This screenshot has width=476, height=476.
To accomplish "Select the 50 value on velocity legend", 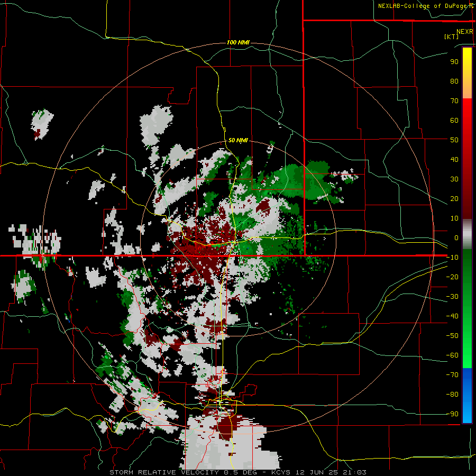I will [454, 140].
